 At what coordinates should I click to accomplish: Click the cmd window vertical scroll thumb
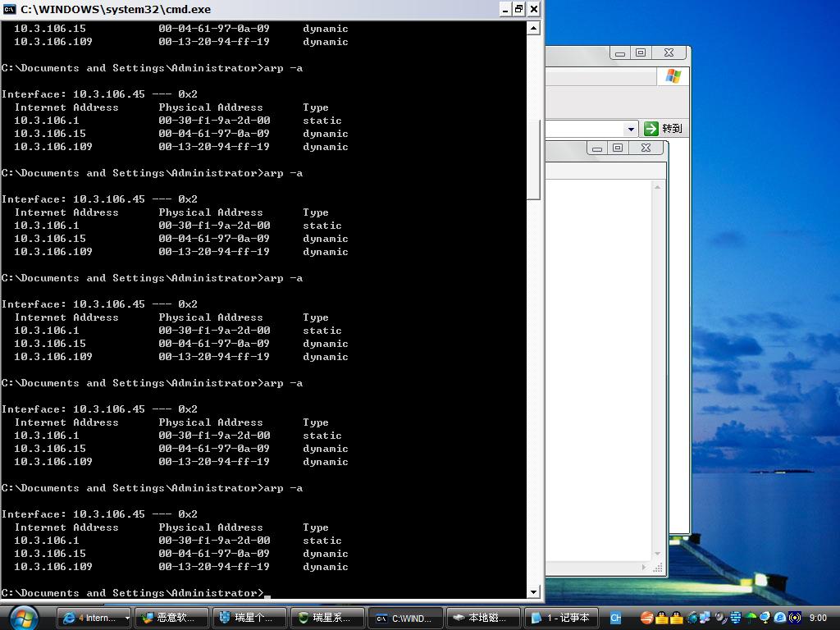(x=533, y=160)
